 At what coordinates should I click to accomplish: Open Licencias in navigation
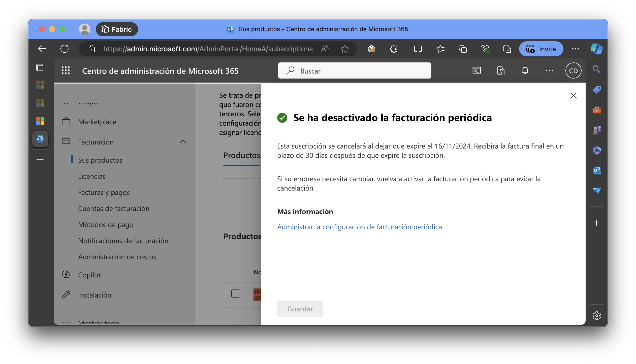(92, 176)
